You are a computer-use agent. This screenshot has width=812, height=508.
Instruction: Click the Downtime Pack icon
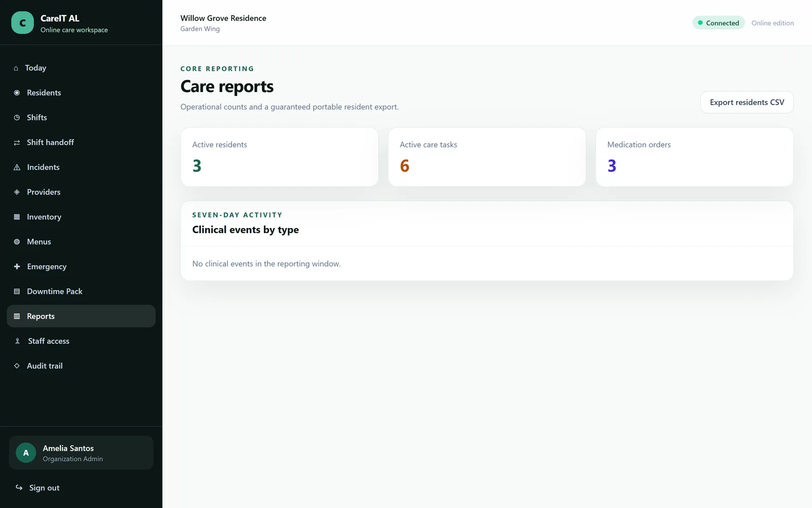(x=17, y=292)
